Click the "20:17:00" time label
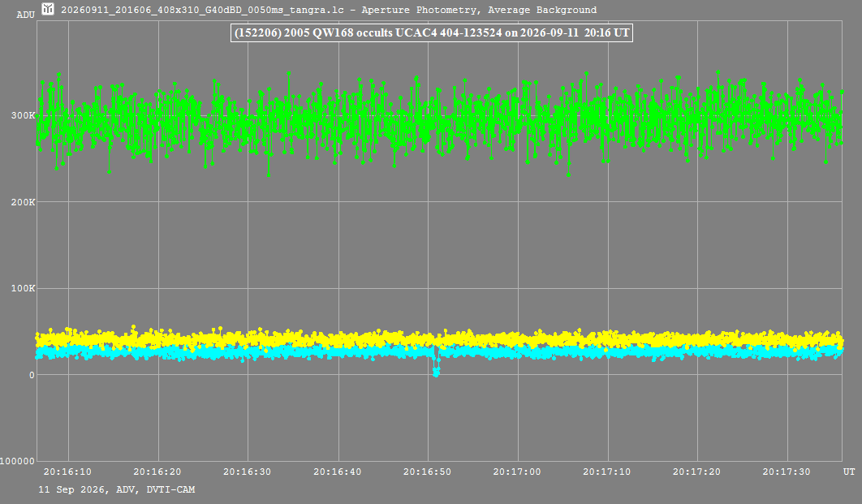Image resolution: width=862 pixels, height=504 pixels. point(517,472)
